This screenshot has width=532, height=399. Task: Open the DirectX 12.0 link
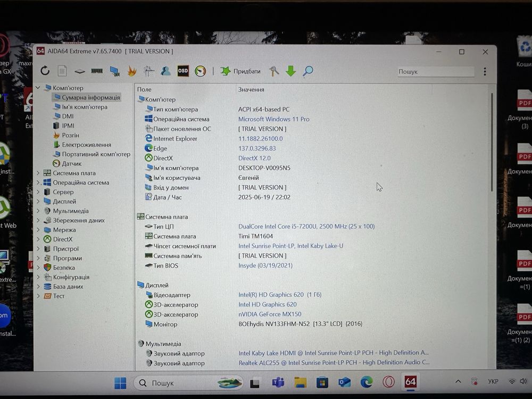coord(254,158)
